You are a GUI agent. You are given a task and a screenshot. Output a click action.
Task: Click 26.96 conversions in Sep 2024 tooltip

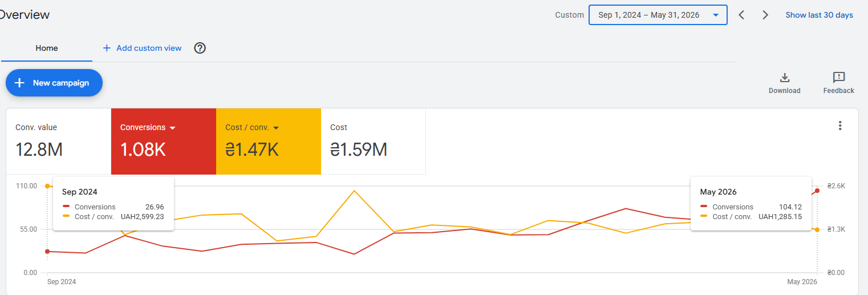click(155, 207)
